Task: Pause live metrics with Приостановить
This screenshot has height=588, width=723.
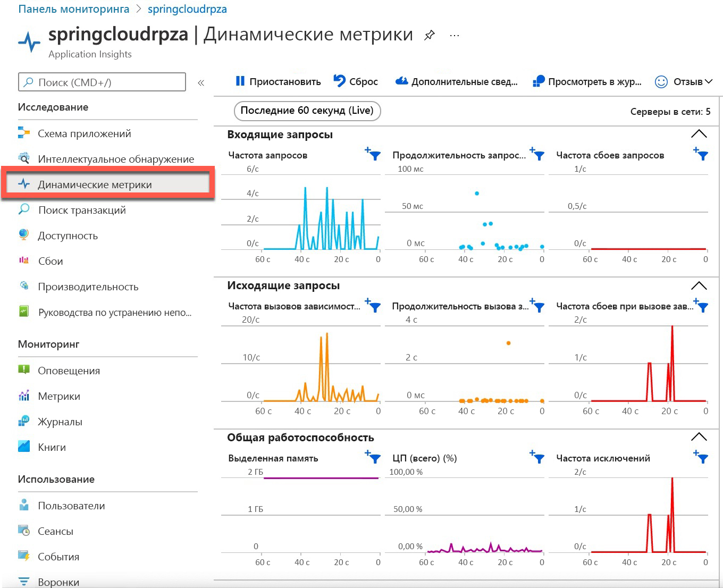Action: 278,82
